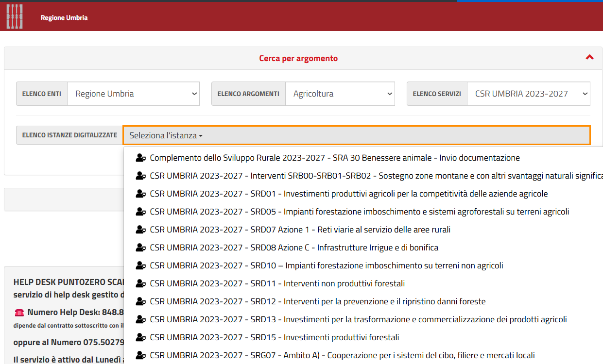
Task: Click the red telephone icon in help desk
Action: (19, 313)
